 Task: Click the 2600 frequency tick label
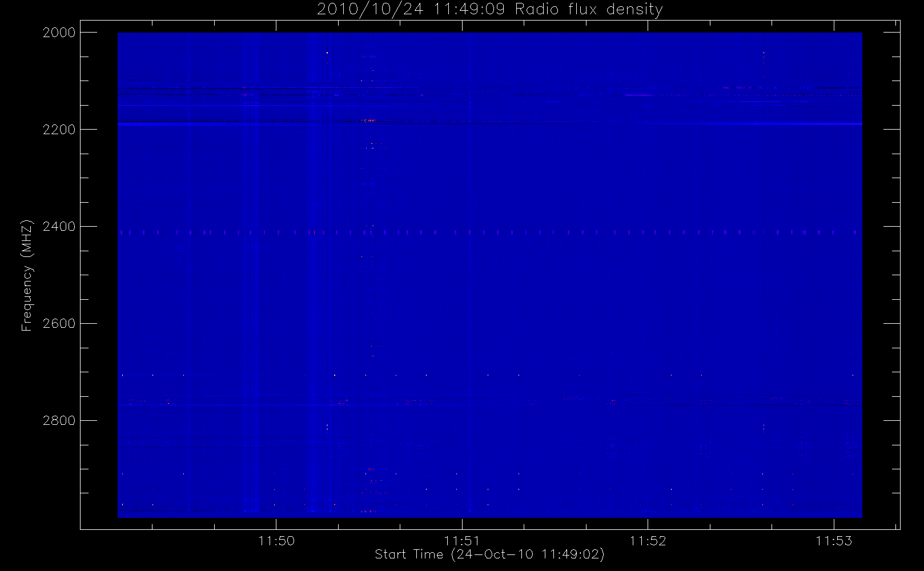tap(59, 324)
